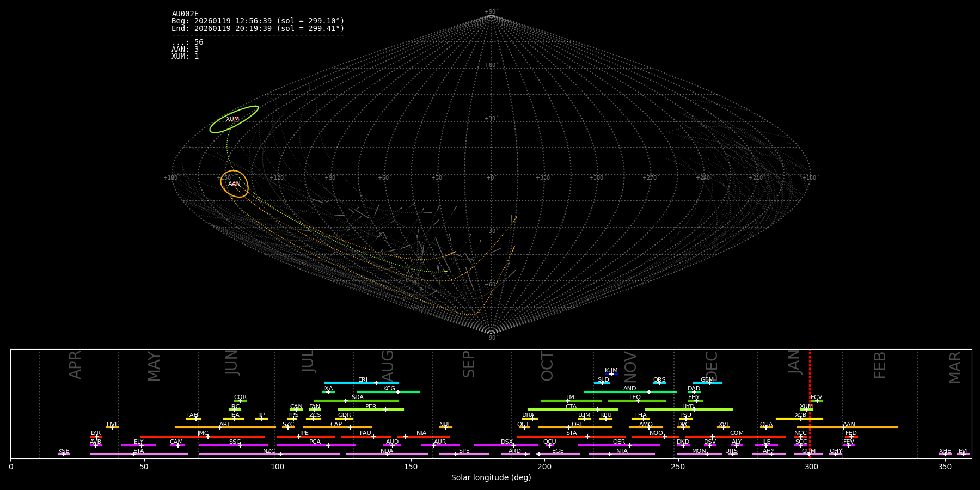This screenshot has height=490, width=980.
Task: Click the 150 tick label on x-axis
Action: (411, 467)
